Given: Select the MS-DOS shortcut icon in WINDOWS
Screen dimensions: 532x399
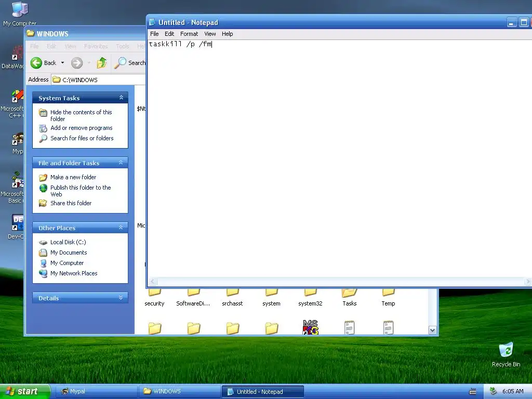Looking at the screenshot, I should [x=311, y=327].
